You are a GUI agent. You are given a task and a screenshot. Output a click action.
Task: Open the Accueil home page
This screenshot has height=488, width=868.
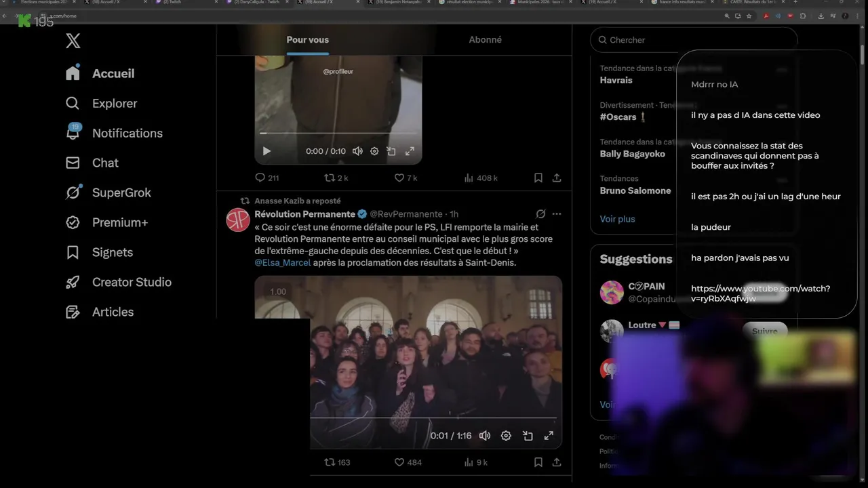[100, 73]
